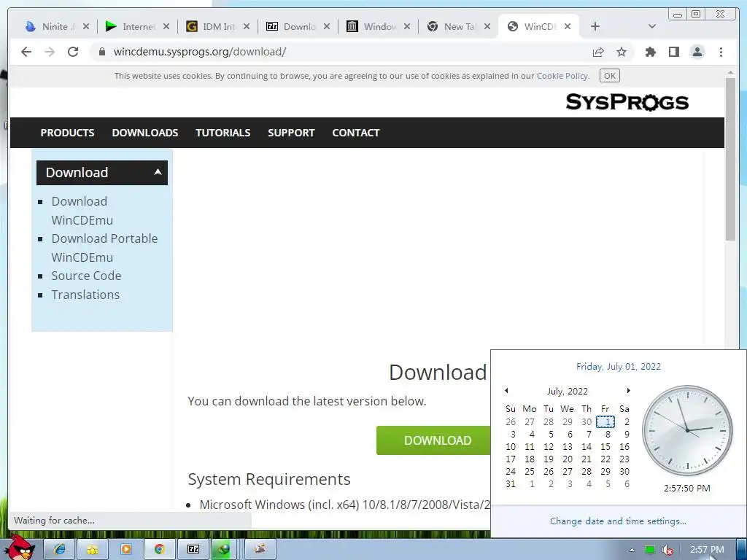Close the New Tab tab
Image resolution: width=747 pixels, height=560 pixels.
(x=487, y=27)
